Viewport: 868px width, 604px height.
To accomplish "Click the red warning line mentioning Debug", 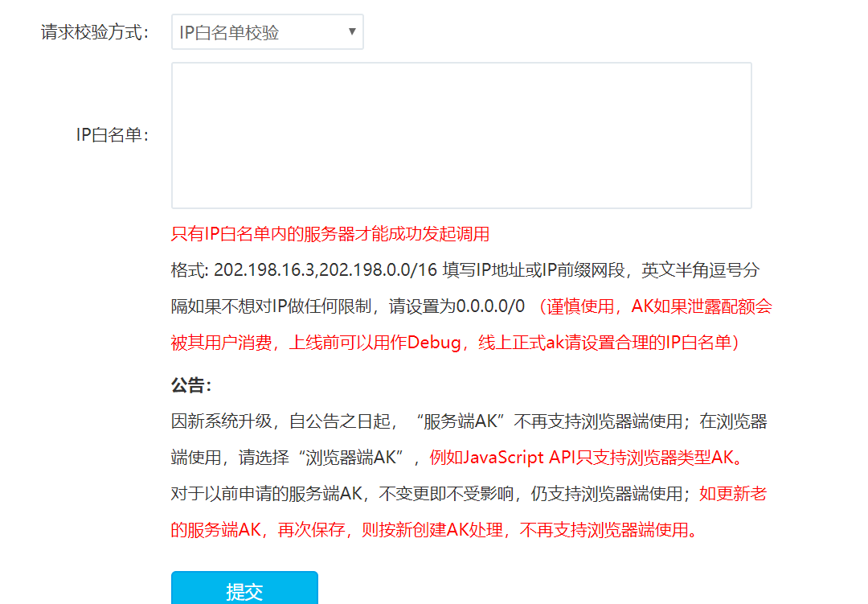I will pyautogui.click(x=455, y=343).
